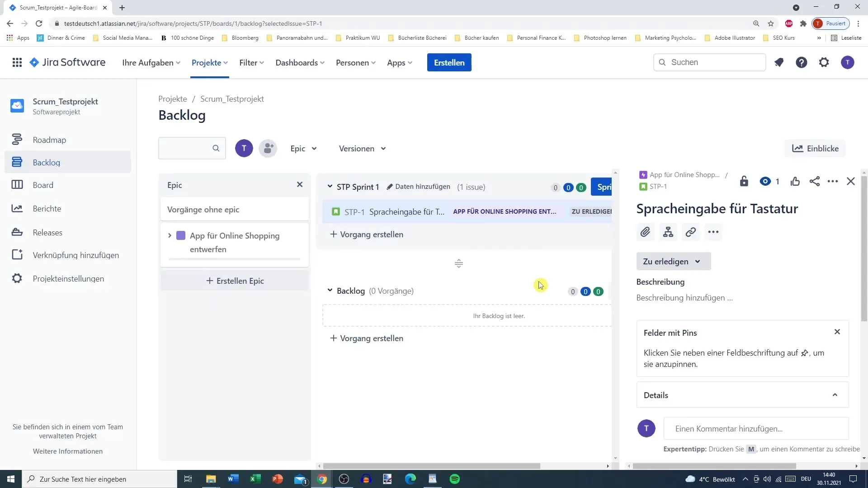Go to Backlog in the sidebar
This screenshot has height=488, width=868.
click(68, 162)
